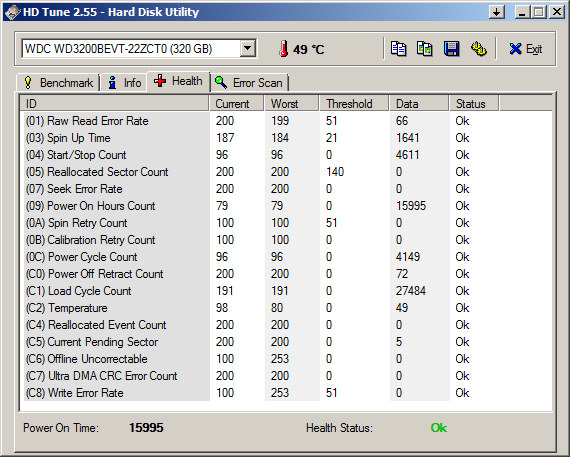Select the Current Pending Sector row
Screen dimensions: 570x457
(286, 342)
